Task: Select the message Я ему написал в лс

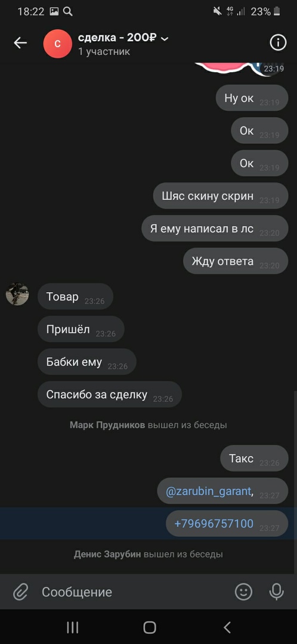Action: [215, 228]
